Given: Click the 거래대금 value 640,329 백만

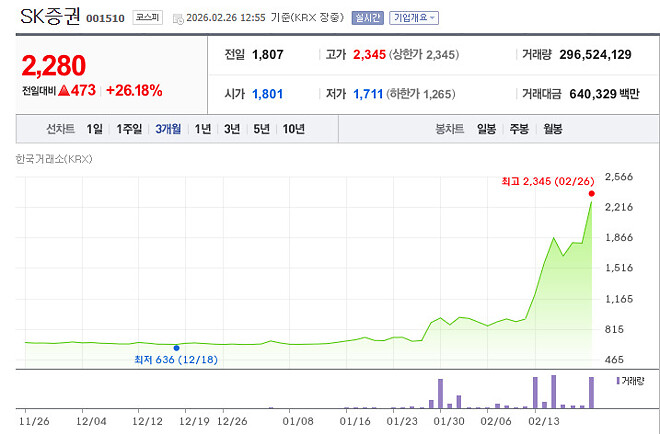Looking at the screenshot, I should point(604,94).
